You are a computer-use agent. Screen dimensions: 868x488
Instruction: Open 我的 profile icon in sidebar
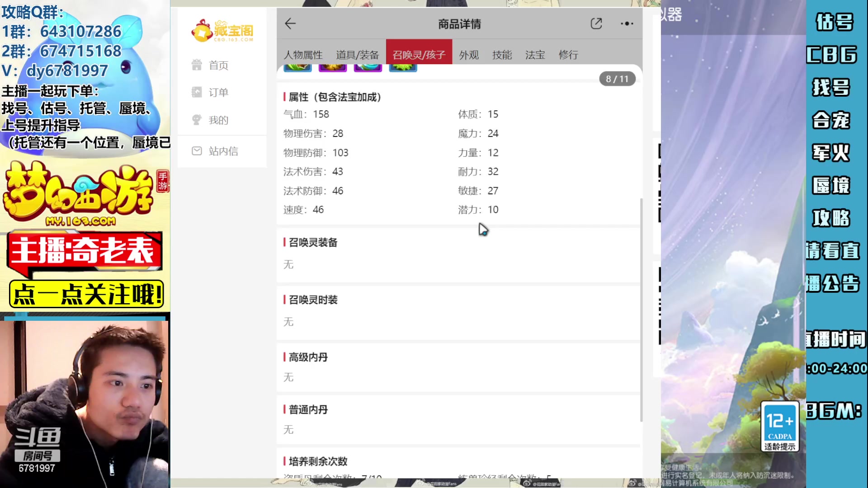coord(197,119)
